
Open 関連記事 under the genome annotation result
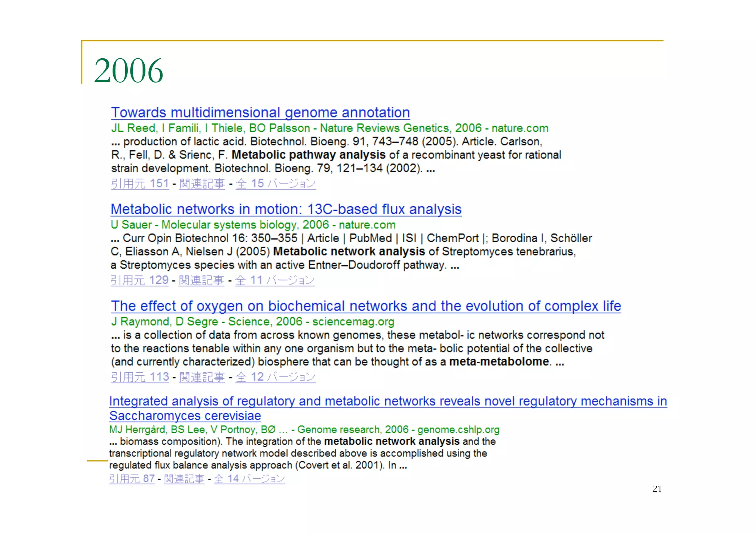click(202, 183)
